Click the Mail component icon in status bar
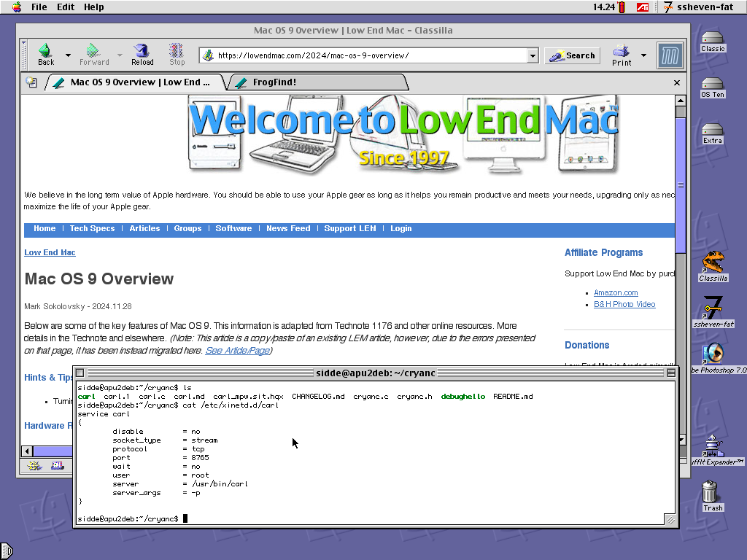The image size is (747, 560). 58,466
